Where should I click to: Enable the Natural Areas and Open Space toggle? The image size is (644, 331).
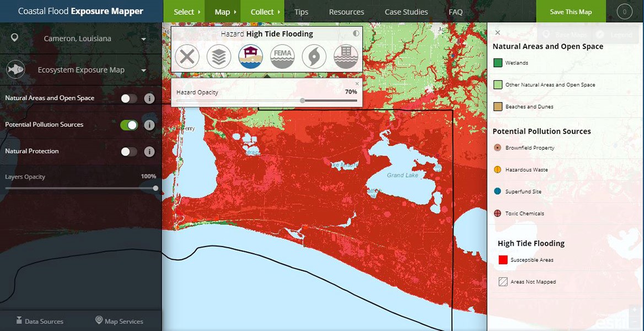tap(129, 99)
